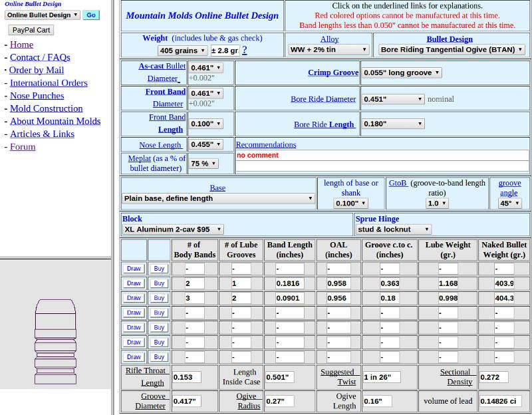532x415 pixels.
Task: Open the Order by Mail link
Action: point(37,70)
